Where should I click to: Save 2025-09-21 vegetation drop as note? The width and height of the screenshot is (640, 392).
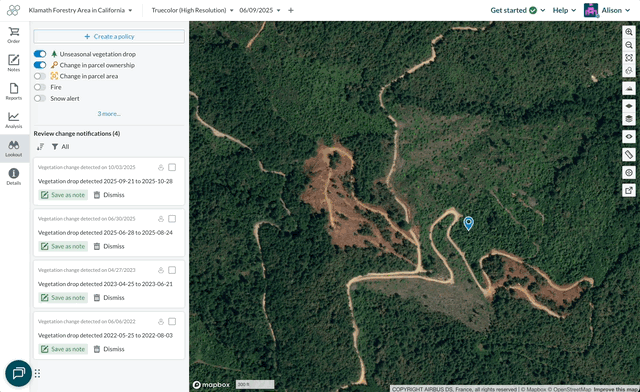tap(63, 195)
